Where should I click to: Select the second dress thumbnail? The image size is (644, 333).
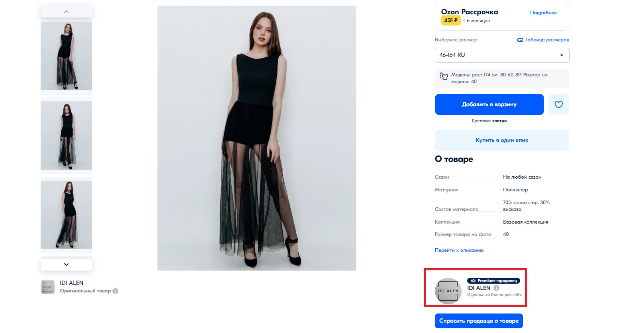(66, 135)
